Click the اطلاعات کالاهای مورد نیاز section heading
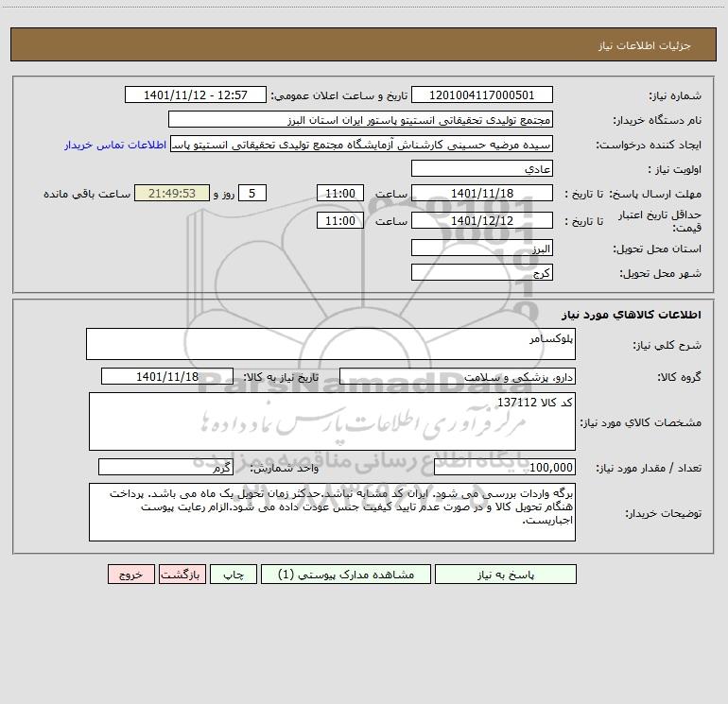Image resolution: width=728 pixels, height=704 pixels. [x=632, y=315]
